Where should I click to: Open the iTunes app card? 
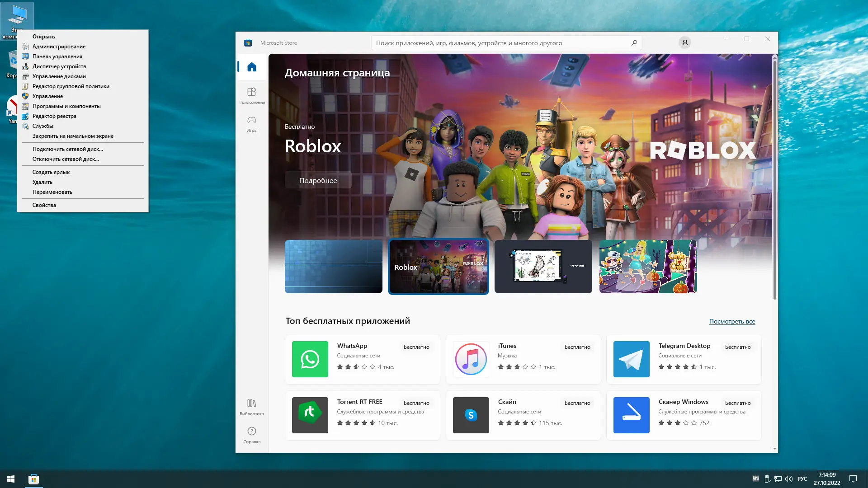523,359
